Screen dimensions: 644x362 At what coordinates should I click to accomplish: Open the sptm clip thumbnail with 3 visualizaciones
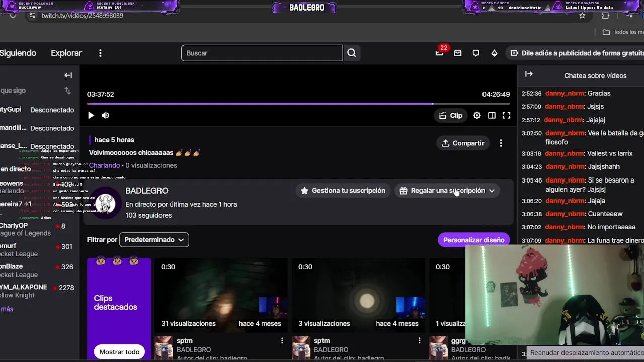tap(358, 295)
